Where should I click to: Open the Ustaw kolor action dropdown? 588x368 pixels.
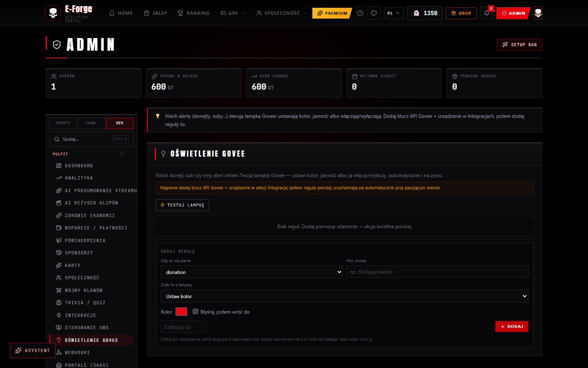(344, 296)
